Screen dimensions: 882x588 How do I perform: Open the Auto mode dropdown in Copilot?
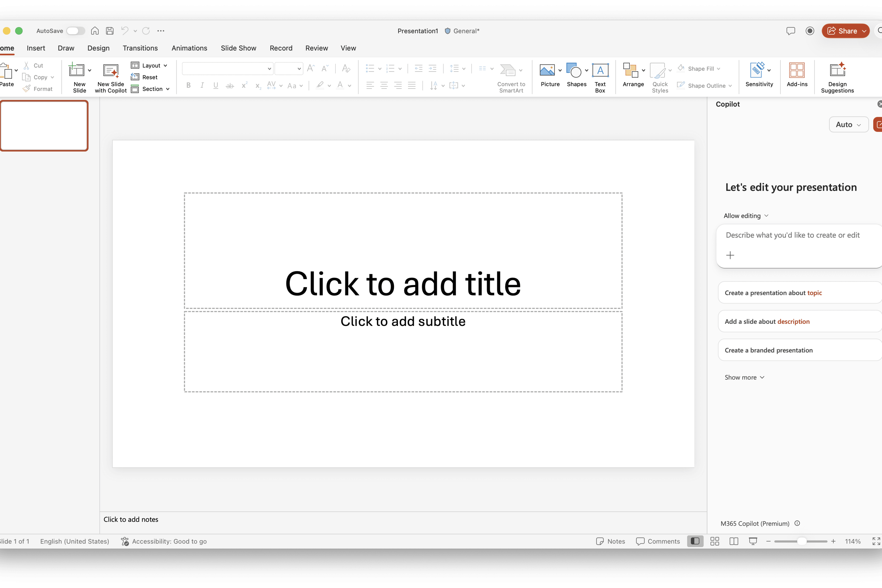[848, 124]
